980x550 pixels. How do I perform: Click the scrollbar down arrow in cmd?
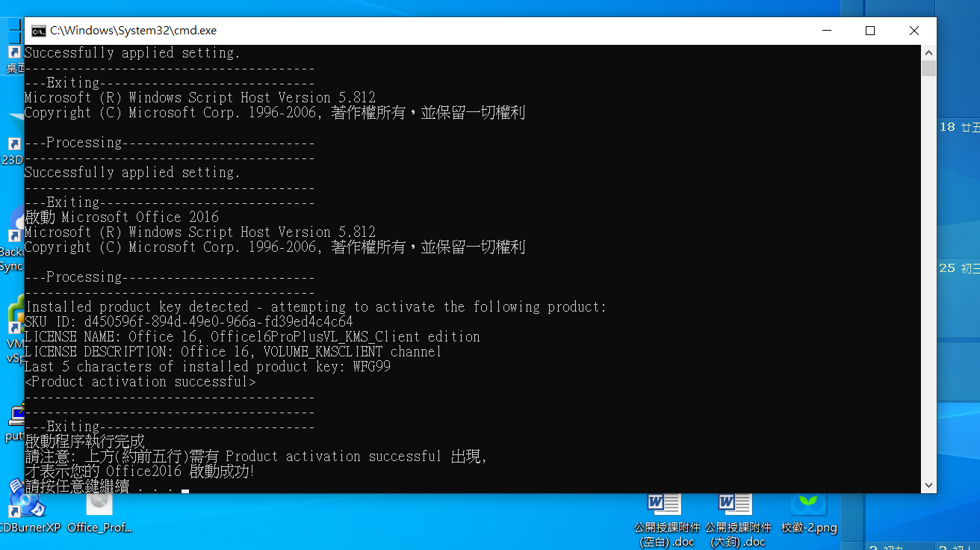(x=928, y=485)
